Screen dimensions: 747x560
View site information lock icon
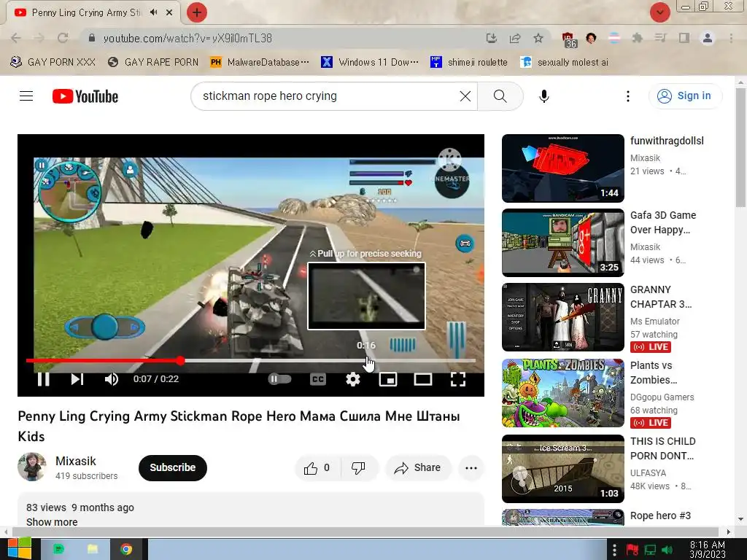pos(92,38)
